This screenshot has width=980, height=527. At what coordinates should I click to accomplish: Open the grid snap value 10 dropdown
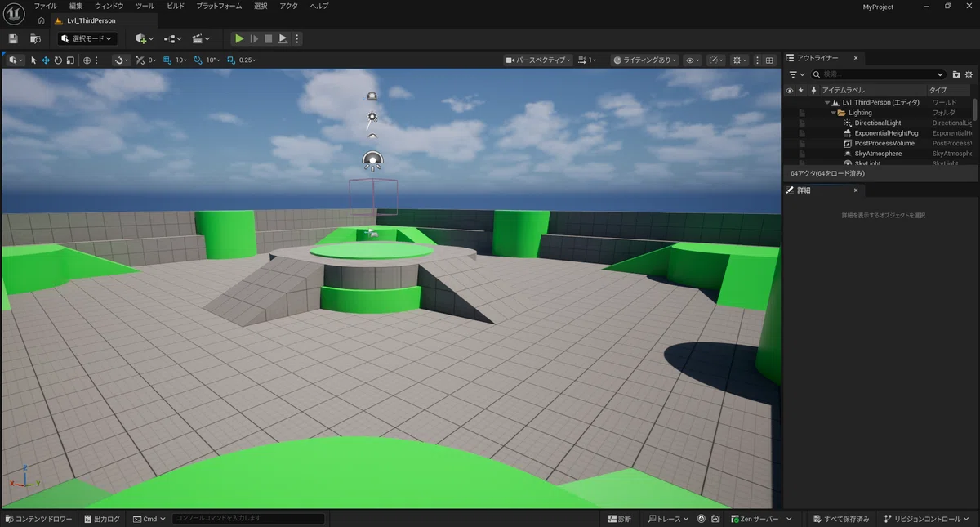180,60
